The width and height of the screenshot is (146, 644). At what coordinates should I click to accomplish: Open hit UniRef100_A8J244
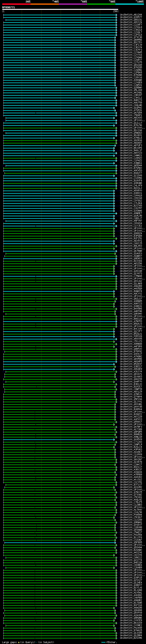(131, 15)
